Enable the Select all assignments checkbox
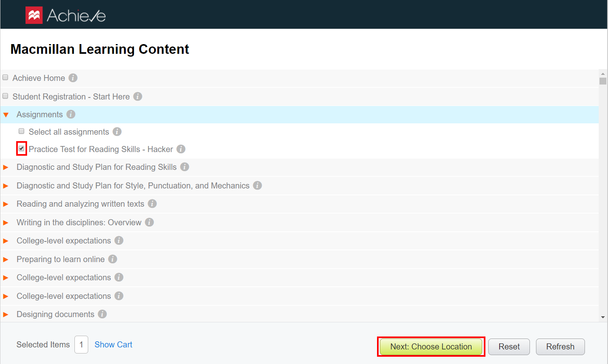This screenshot has width=608, height=364. click(x=21, y=131)
